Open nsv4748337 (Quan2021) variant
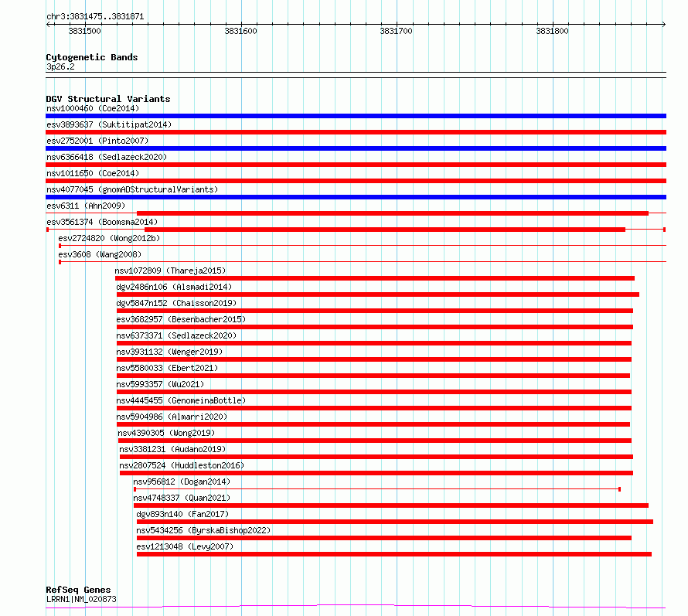The height and width of the screenshot is (616, 688). [x=182, y=498]
